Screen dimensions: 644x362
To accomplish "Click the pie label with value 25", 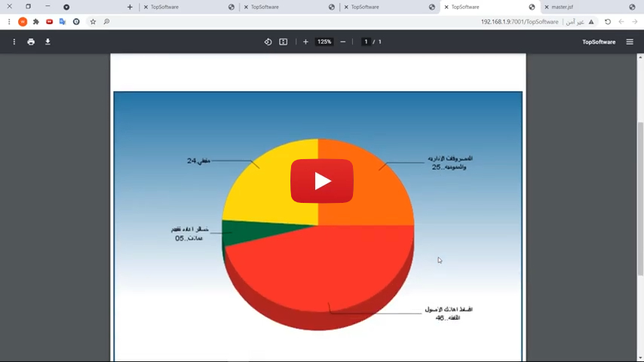I will pos(449,163).
